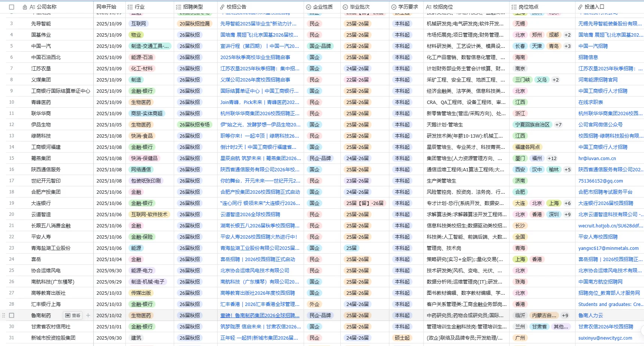Tick the select-all checkbox in the header
The image size is (644, 346).
pos(12,7)
